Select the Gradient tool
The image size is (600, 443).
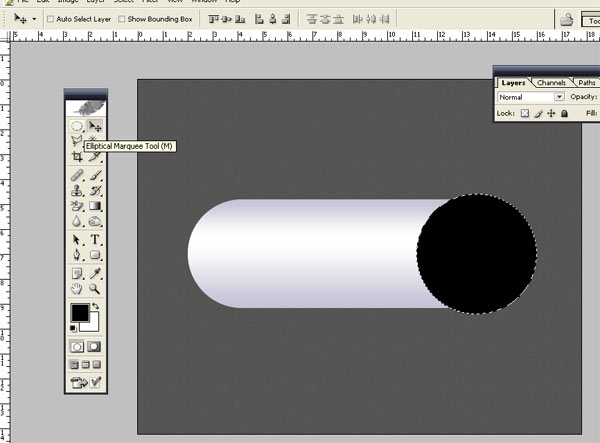pos(95,206)
